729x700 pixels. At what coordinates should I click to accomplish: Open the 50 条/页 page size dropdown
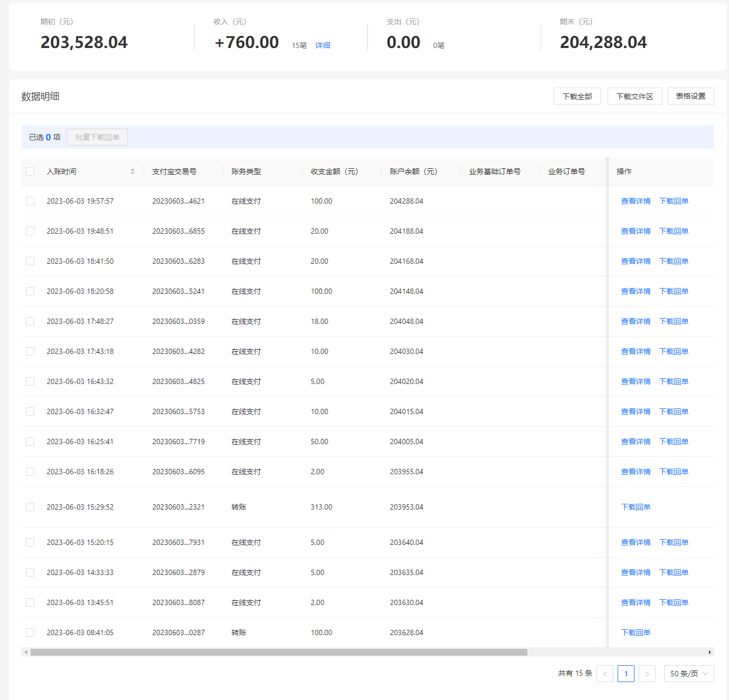689,674
